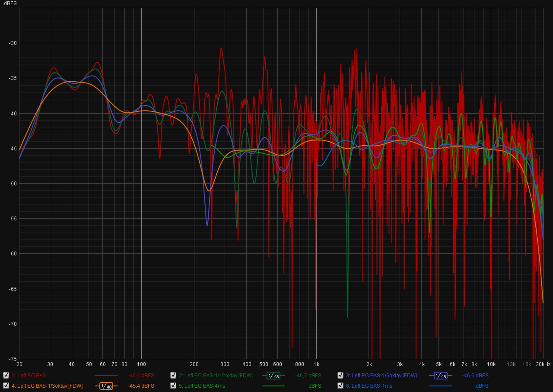The width and height of the screenshot is (553, 392).
Task: Click the green 1/48 smoothing badge
Action: (x=273, y=376)
